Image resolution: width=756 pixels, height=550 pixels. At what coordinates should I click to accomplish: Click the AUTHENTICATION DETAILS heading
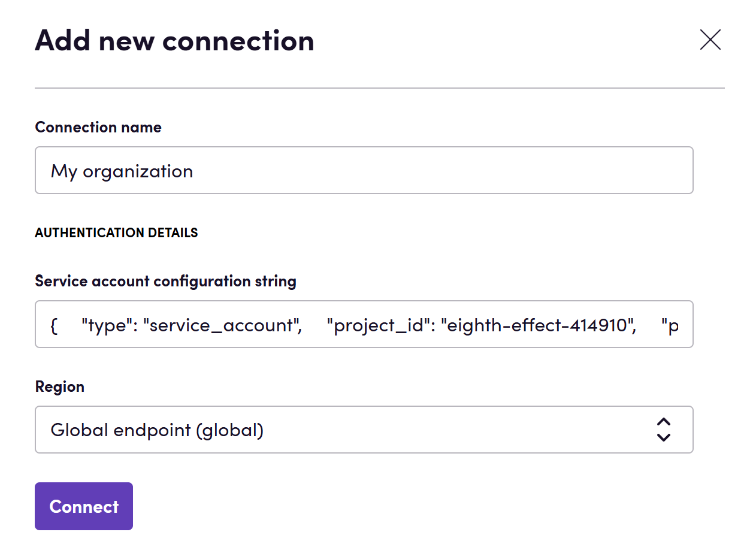(x=116, y=232)
